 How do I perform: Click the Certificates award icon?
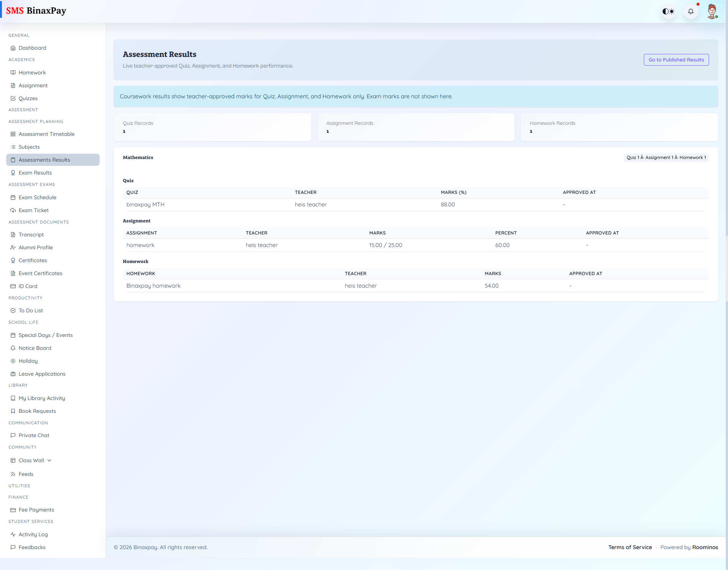13,260
